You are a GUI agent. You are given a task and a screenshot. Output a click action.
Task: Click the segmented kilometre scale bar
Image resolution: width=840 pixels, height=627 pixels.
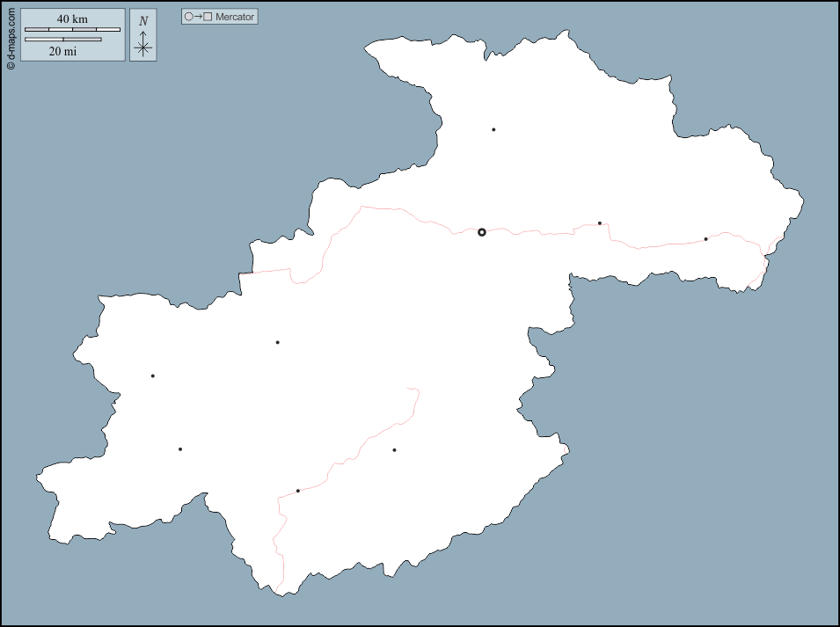72,30
